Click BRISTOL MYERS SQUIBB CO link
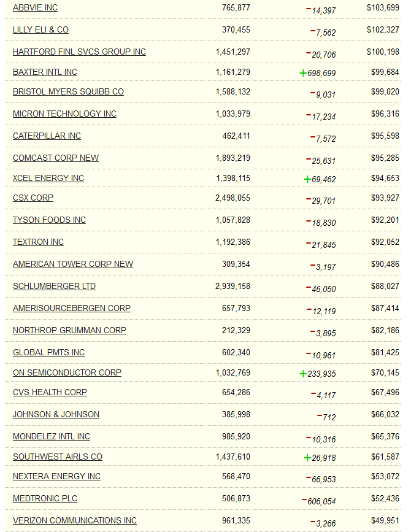Image resolution: width=411 pixels, height=532 pixels. click(x=68, y=91)
